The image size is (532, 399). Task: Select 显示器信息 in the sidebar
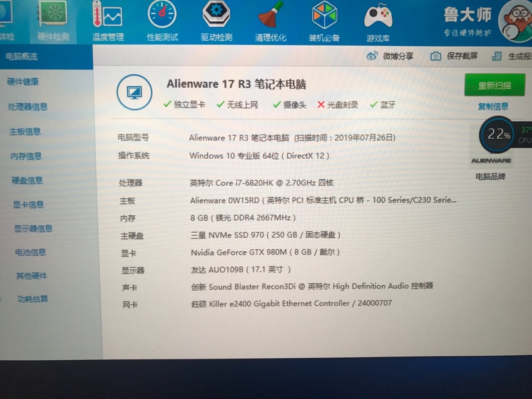coord(33,228)
